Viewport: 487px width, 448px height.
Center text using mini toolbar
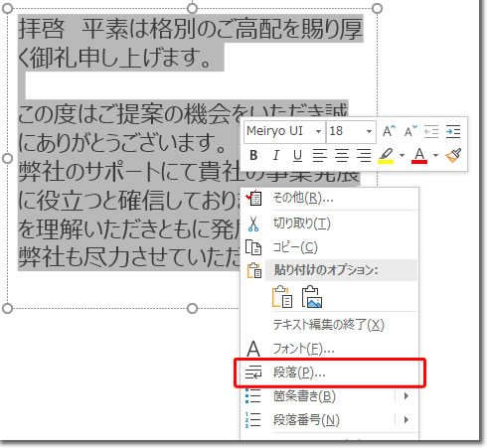point(342,155)
